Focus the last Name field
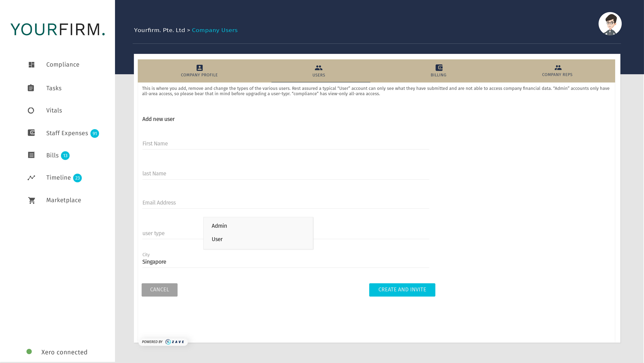Viewport: 644px width, 363px height. click(x=286, y=173)
